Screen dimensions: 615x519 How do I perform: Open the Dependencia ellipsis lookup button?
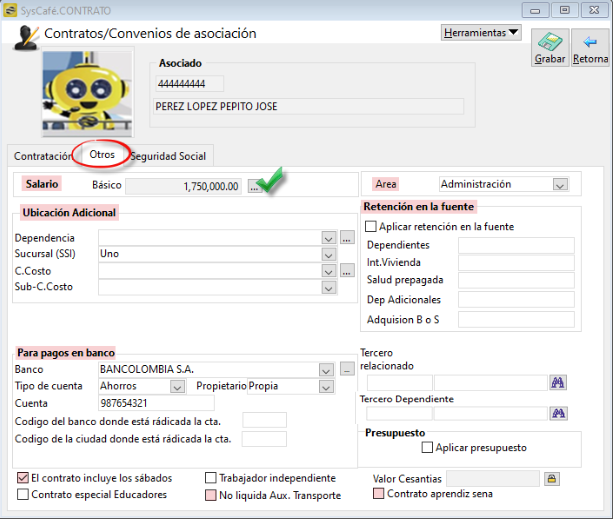[x=347, y=237]
